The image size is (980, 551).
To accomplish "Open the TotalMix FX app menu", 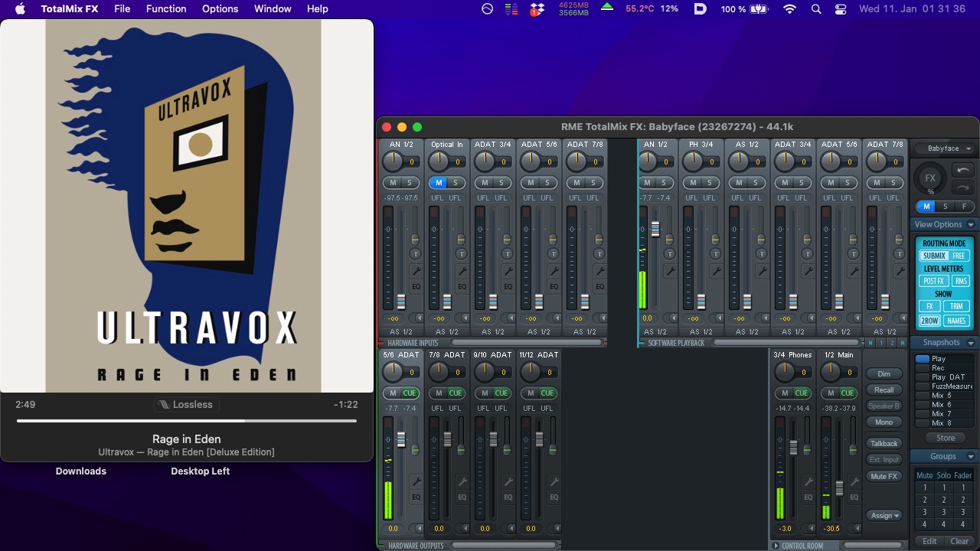I will pos(70,9).
